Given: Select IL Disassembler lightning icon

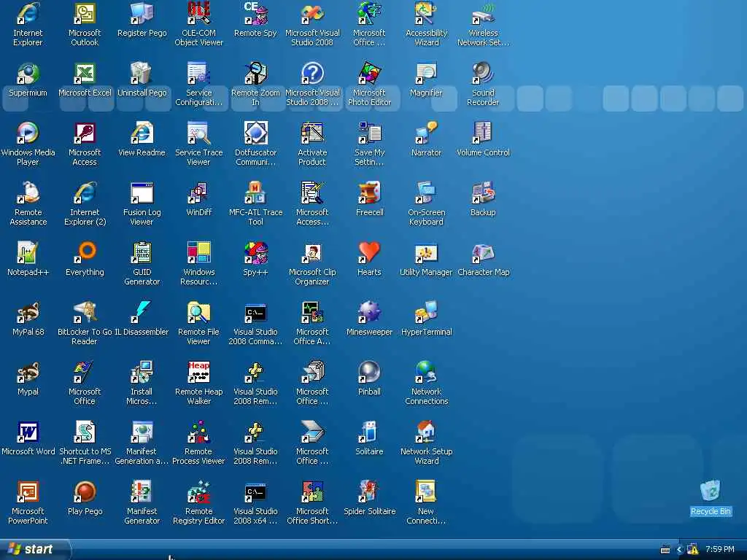Looking at the screenshot, I should coord(142,313).
